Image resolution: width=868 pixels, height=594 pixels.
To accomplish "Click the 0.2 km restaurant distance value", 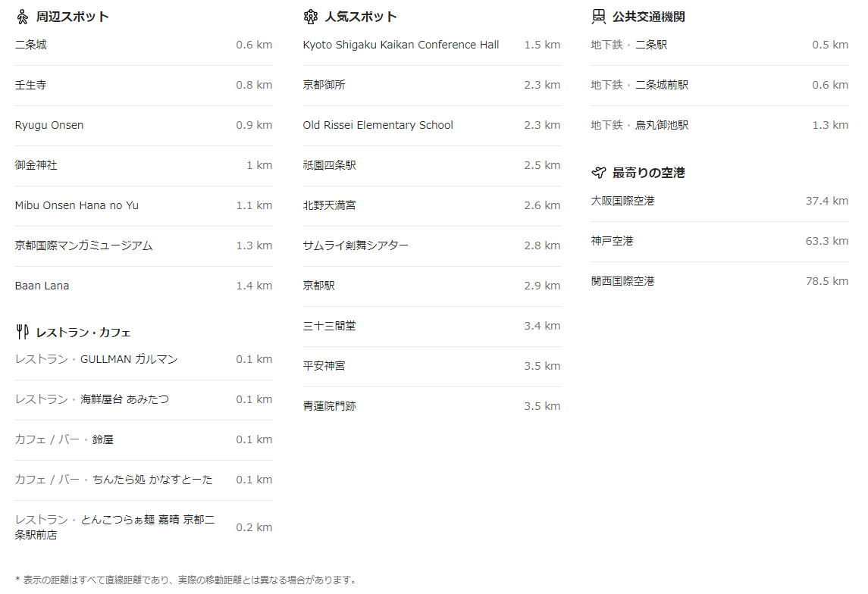I will click(x=254, y=527).
